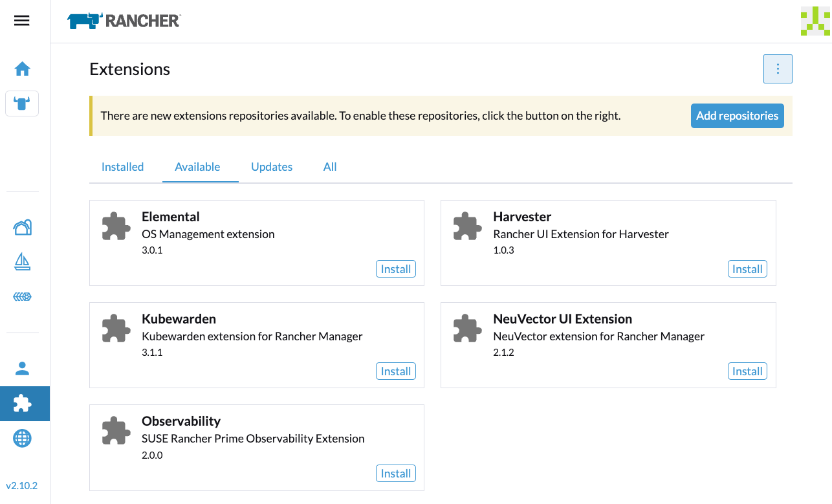The height and width of the screenshot is (504, 832).
Task: Install the Observability extension
Action: pos(395,473)
